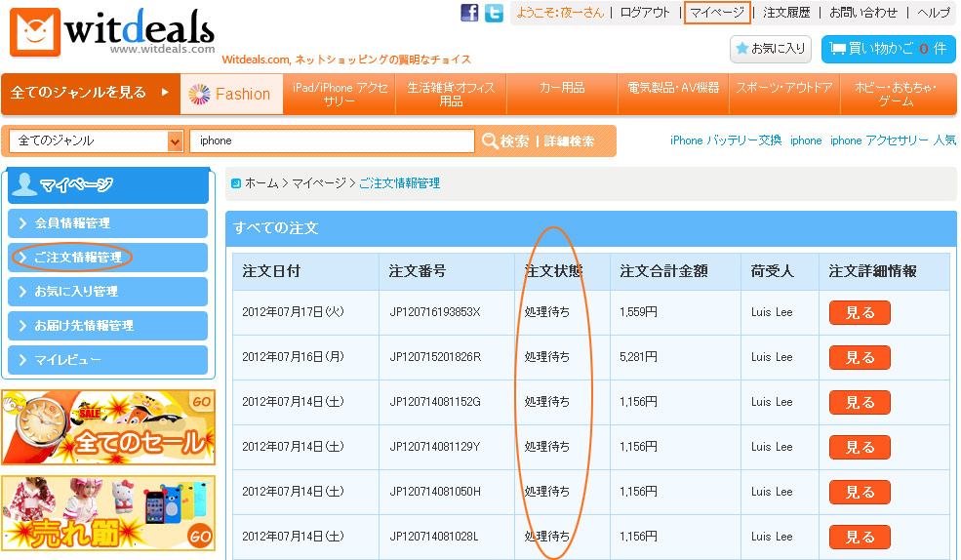
Task: Click ご注文情報管理 in the breadcrumb
Action: point(400,183)
